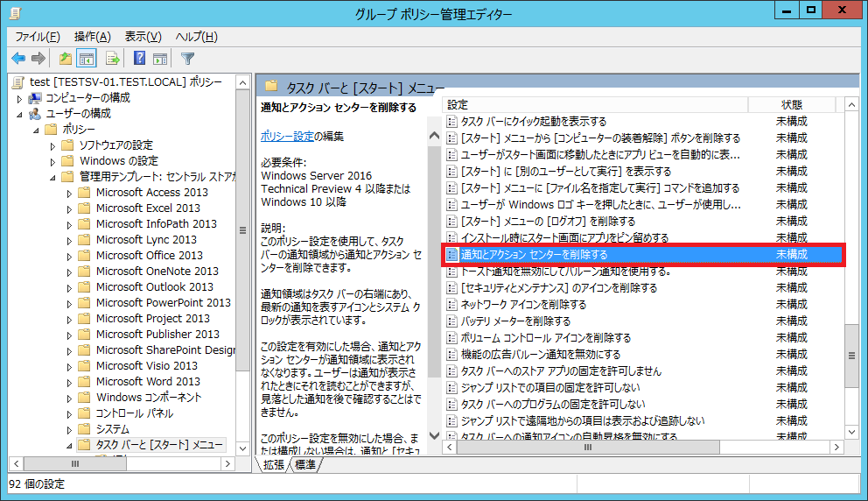The height and width of the screenshot is (501, 868).
Task: Click the Export list toolbar icon
Action: [x=112, y=58]
